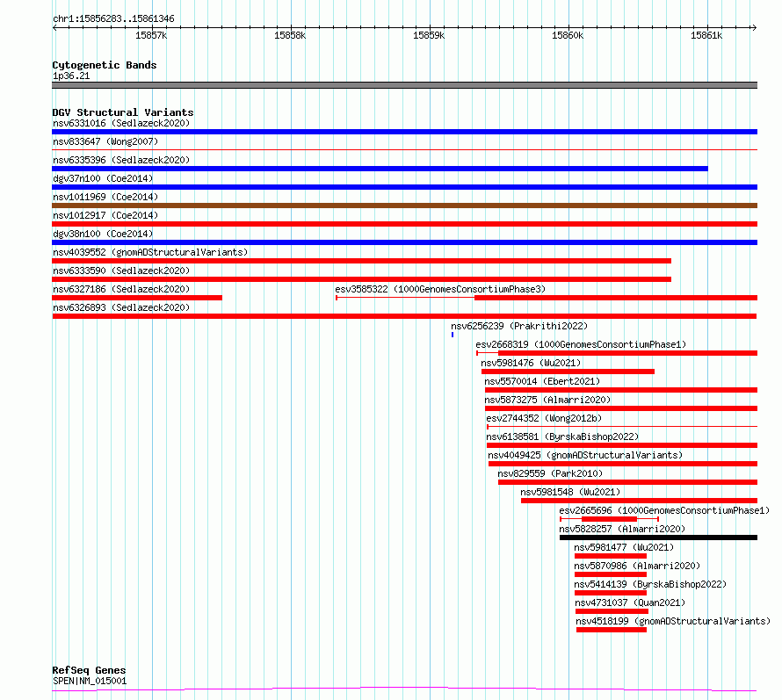
Task: Select the nsv6333590 (Sedlazeck2020) label
Action: click(x=121, y=271)
